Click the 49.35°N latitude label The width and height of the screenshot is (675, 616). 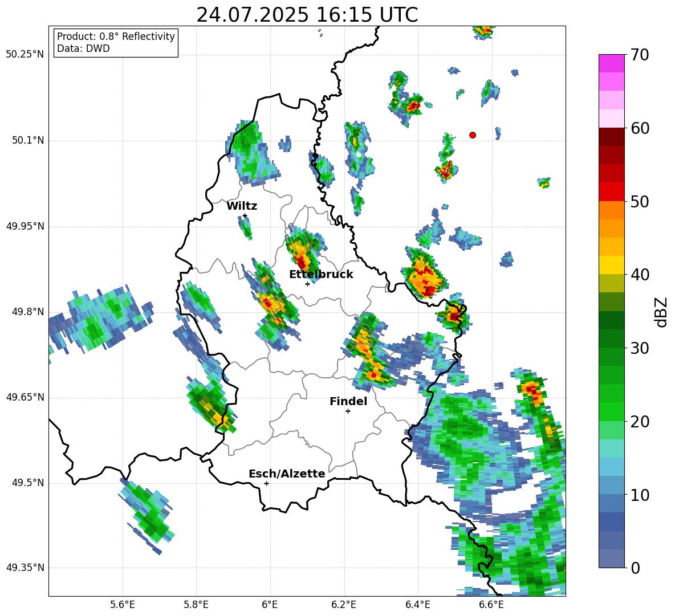point(25,568)
